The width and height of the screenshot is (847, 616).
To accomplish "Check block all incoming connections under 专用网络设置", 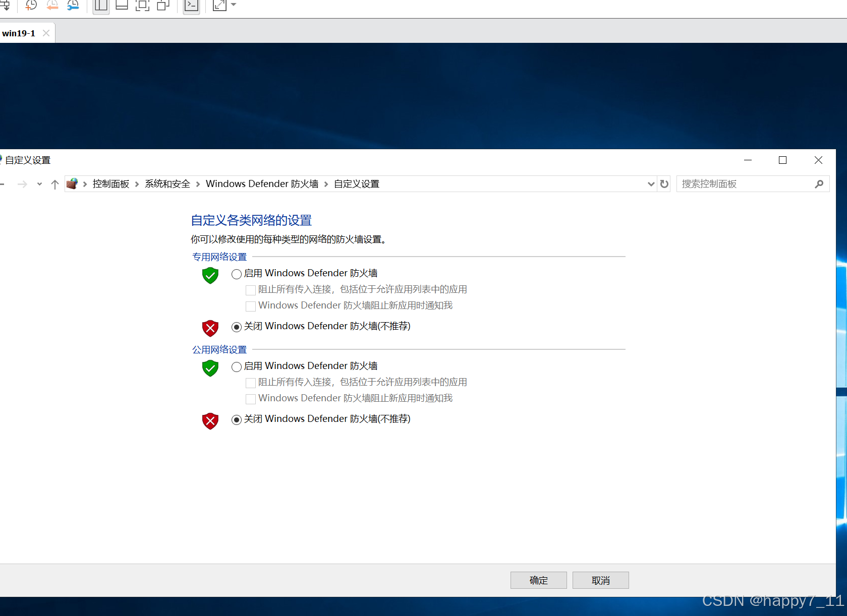I will pyautogui.click(x=251, y=290).
